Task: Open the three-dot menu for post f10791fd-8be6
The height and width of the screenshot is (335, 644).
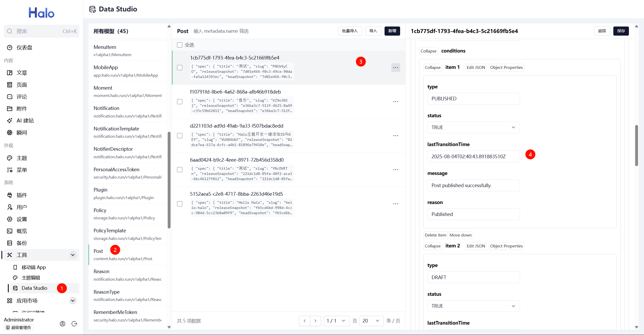Action: pyautogui.click(x=396, y=102)
